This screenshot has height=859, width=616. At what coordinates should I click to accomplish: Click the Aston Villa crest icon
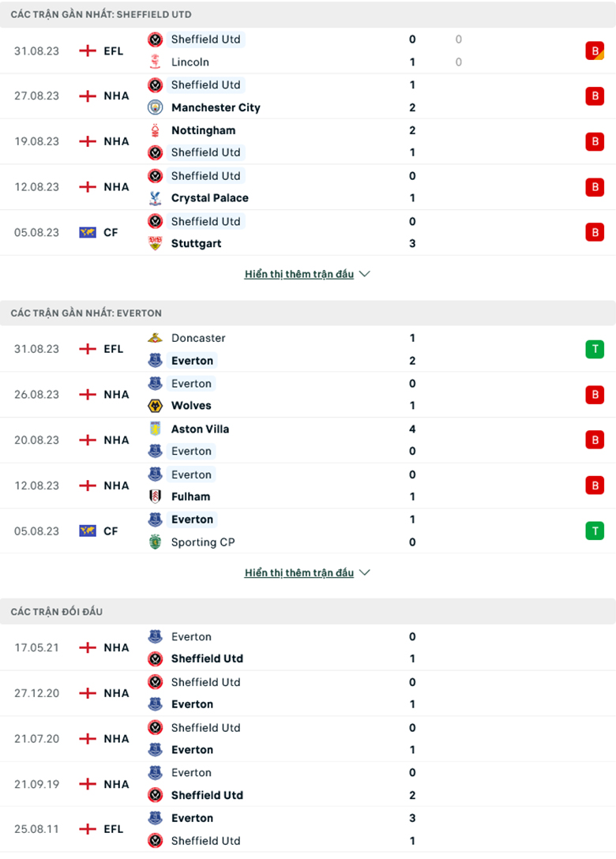155,429
